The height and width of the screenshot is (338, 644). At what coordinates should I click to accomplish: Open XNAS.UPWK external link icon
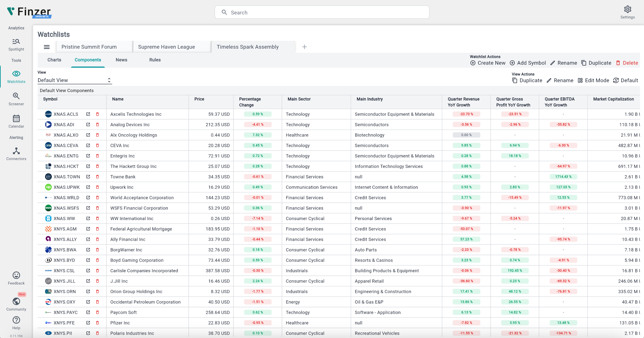coord(88,187)
